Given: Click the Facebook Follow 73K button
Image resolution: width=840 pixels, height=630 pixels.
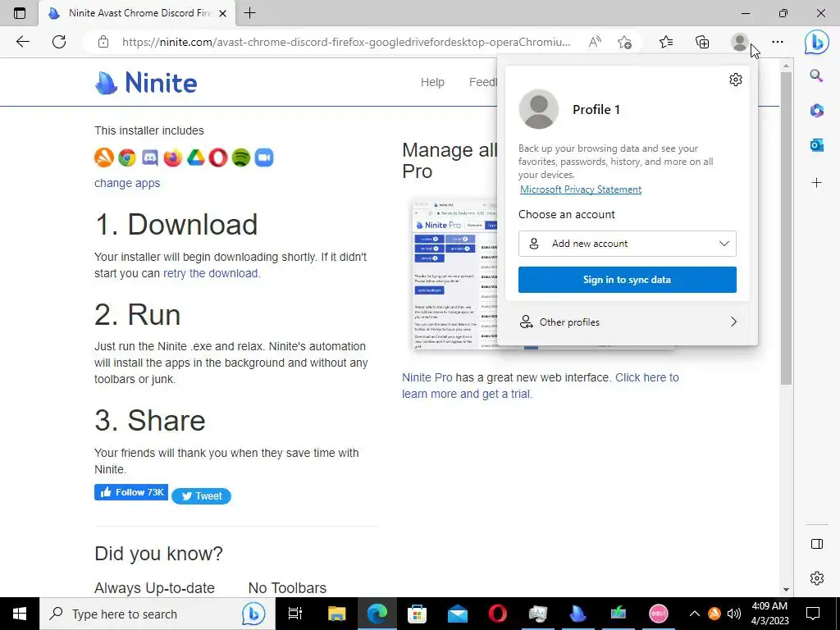Looking at the screenshot, I should [x=131, y=492].
